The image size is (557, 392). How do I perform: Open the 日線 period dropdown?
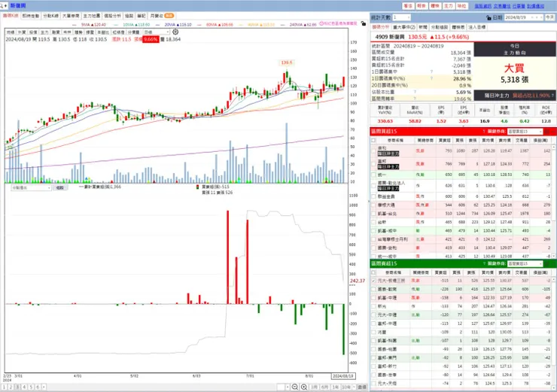coord(156,32)
